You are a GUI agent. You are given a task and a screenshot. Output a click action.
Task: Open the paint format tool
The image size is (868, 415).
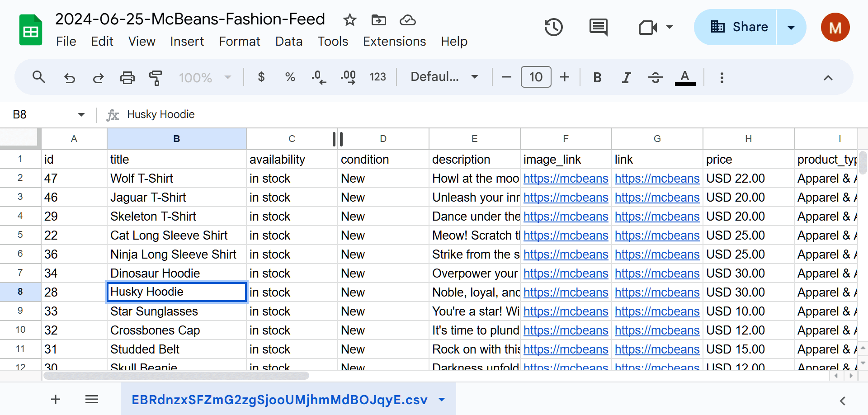click(x=156, y=77)
